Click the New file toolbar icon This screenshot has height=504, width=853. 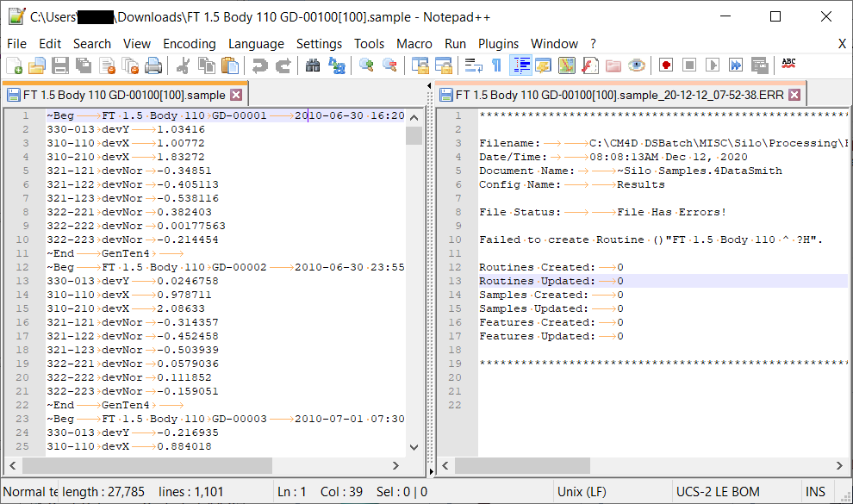point(15,65)
